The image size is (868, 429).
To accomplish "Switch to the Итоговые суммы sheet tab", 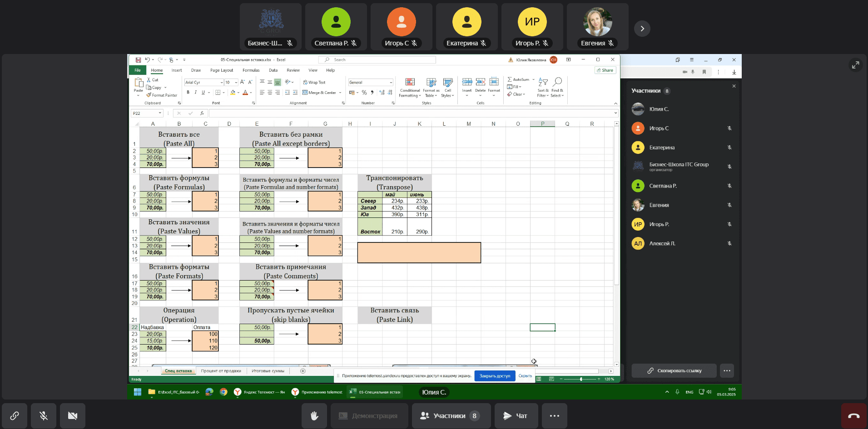I will (x=268, y=371).
